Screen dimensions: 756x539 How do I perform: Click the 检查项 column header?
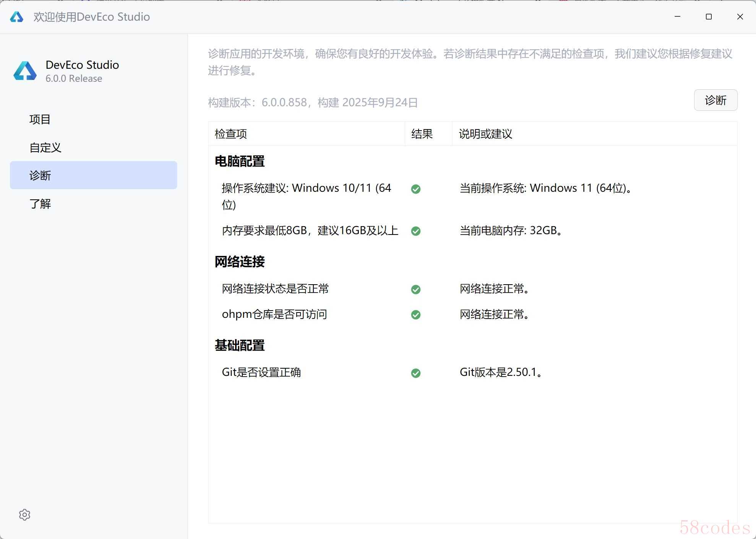[231, 134]
